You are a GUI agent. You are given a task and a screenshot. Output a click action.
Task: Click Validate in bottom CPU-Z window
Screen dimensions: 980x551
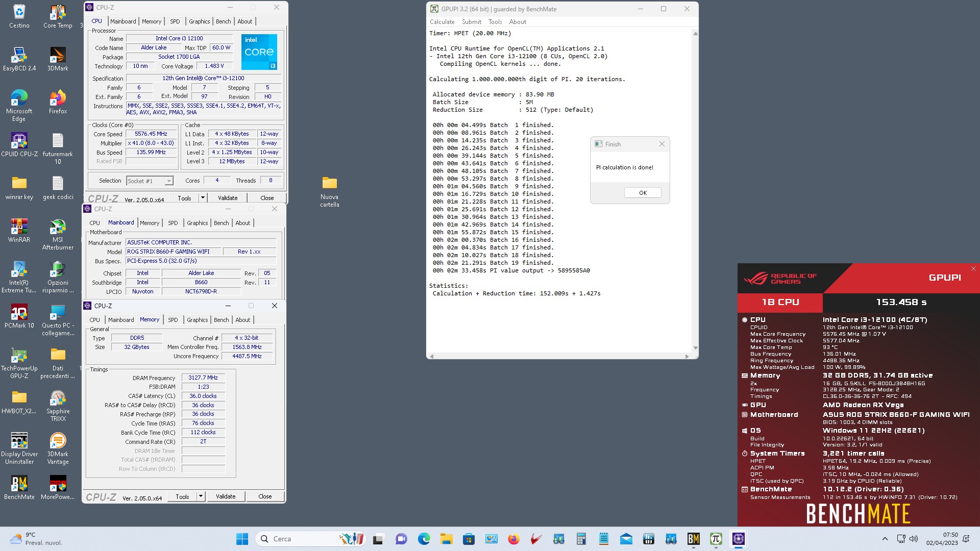pos(226,496)
